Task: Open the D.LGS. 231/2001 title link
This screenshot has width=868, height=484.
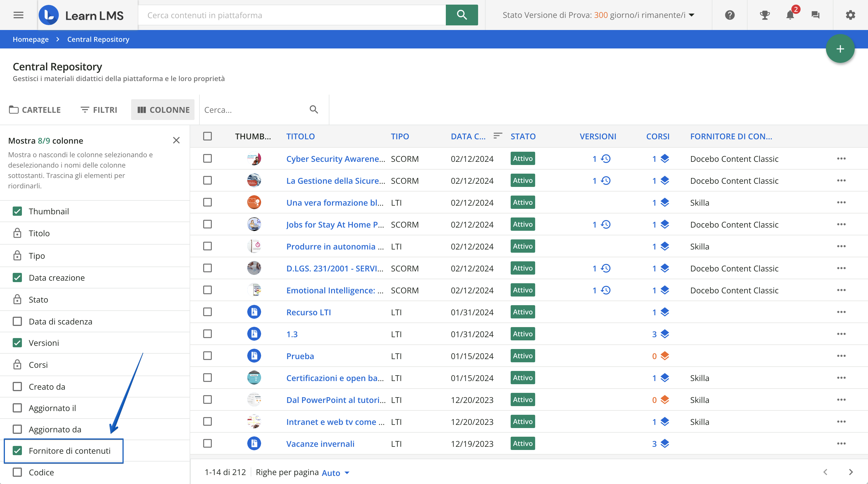Action: (335, 268)
